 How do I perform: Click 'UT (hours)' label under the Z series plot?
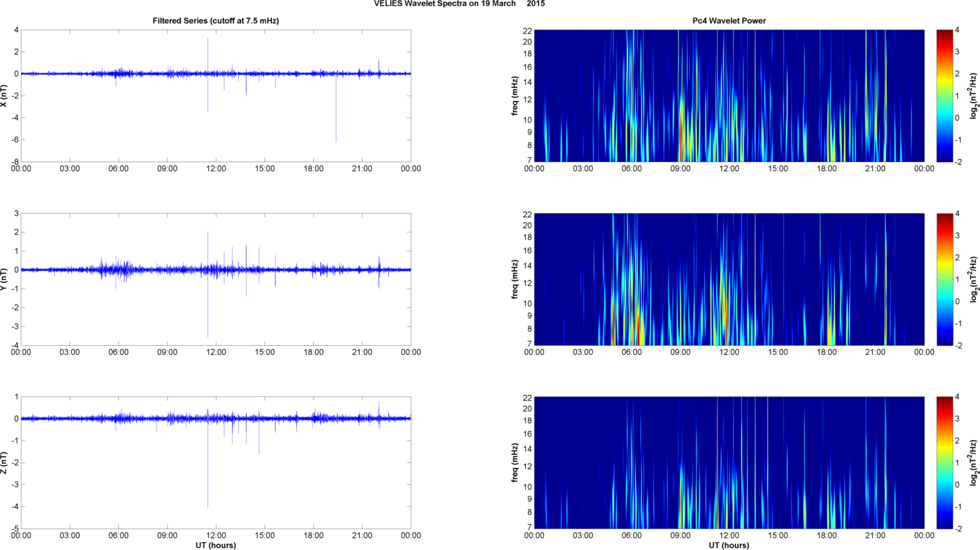[x=215, y=545]
